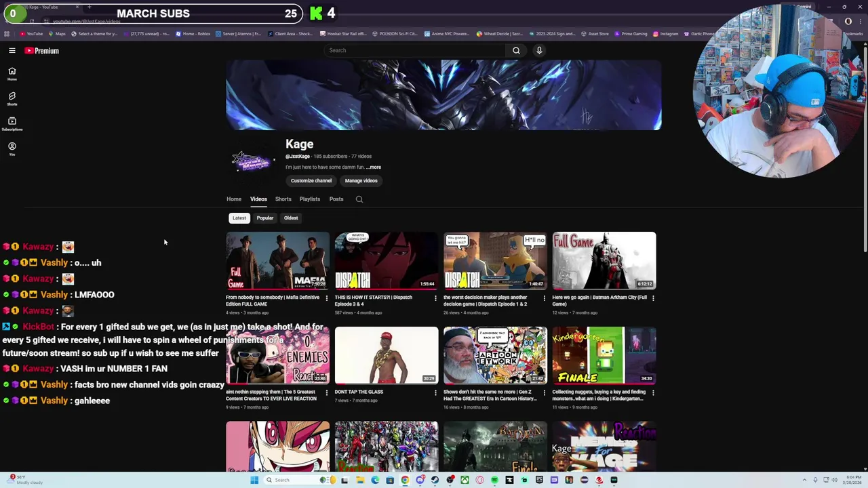This screenshot has width=868, height=488.
Task: Open the Windows Start menu
Action: (254, 480)
